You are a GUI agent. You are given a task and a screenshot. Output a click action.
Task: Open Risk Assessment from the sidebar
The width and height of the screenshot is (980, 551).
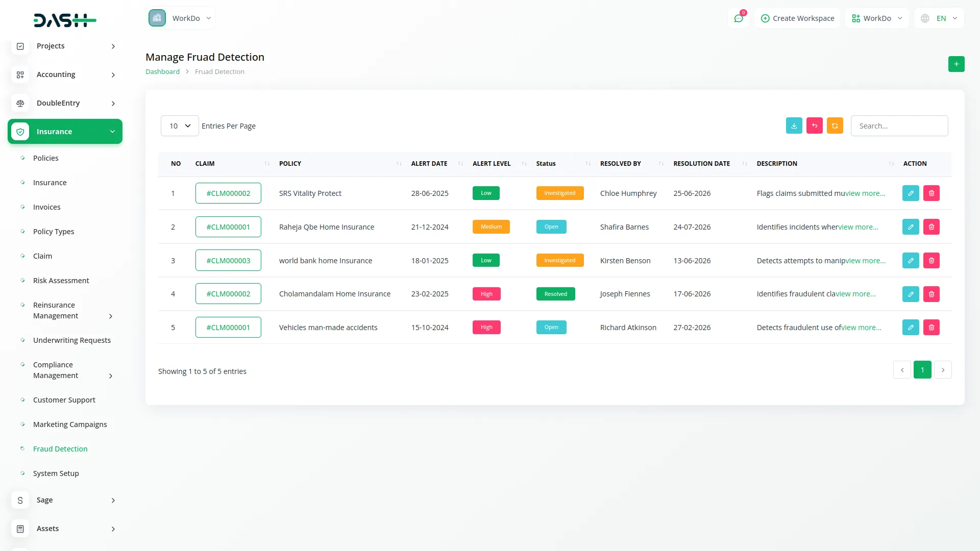[61, 280]
